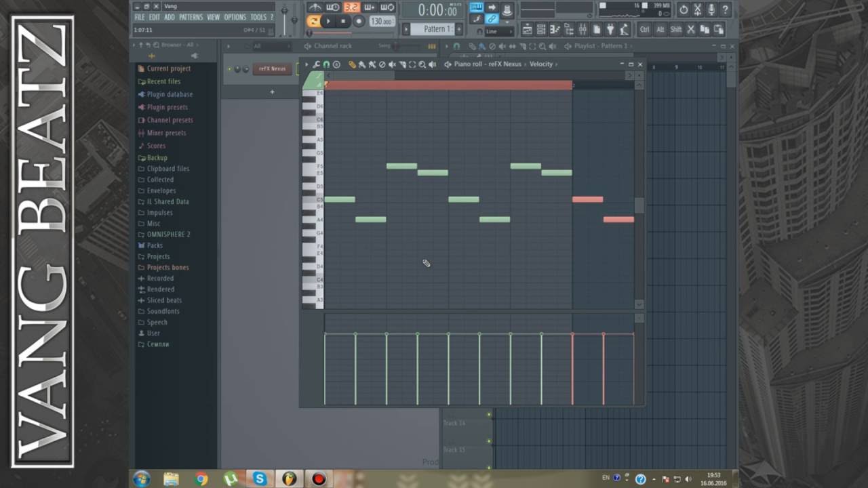Click the Paste shortcut icon
The image size is (868, 488).
tap(719, 30)
